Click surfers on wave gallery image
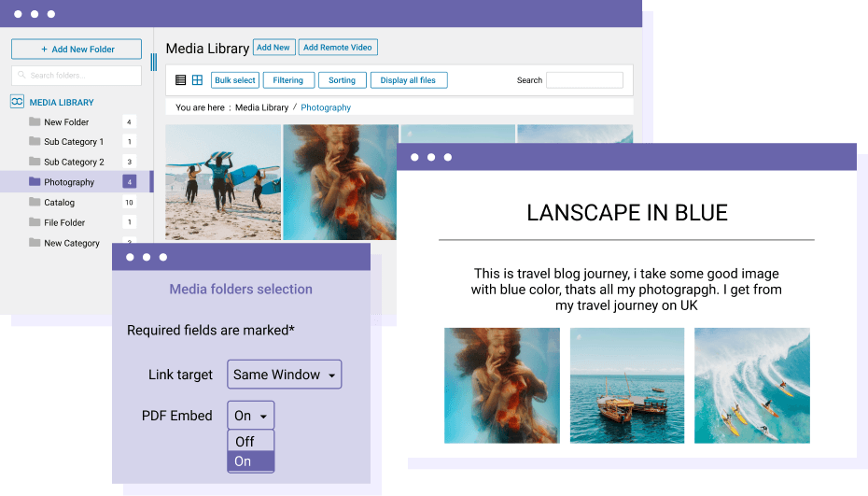 pyautogui.click(x=752, y=386)
